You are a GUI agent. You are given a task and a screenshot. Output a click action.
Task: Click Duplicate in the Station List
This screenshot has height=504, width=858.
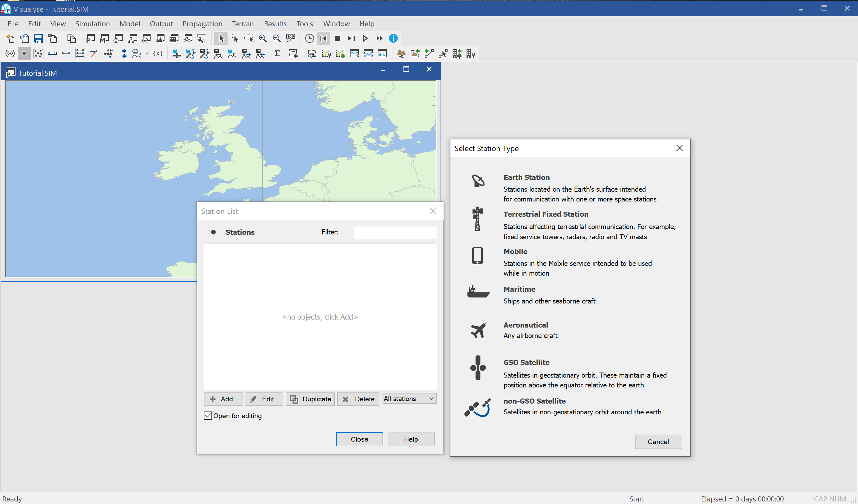pos(310,399)
